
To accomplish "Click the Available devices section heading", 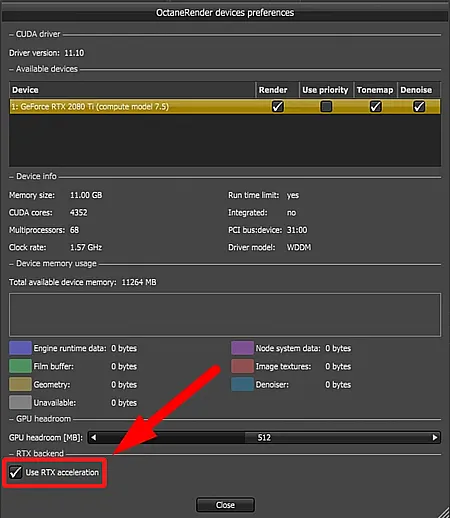I will pos(47,69).
